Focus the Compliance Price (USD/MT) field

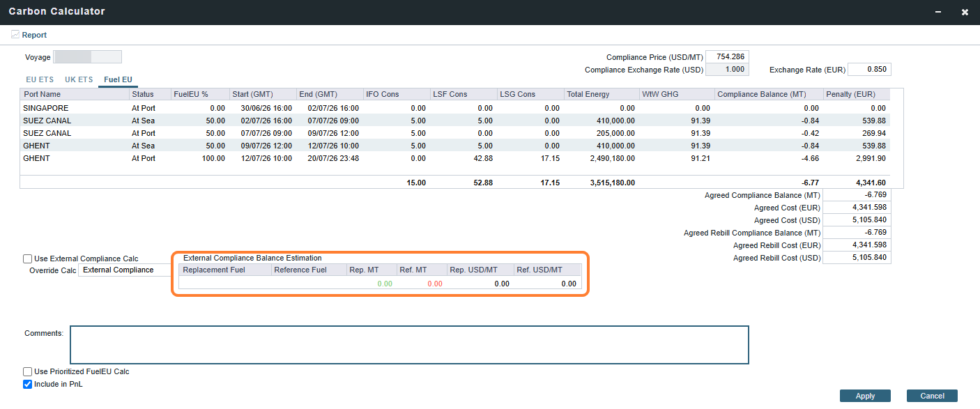point(728,56)
